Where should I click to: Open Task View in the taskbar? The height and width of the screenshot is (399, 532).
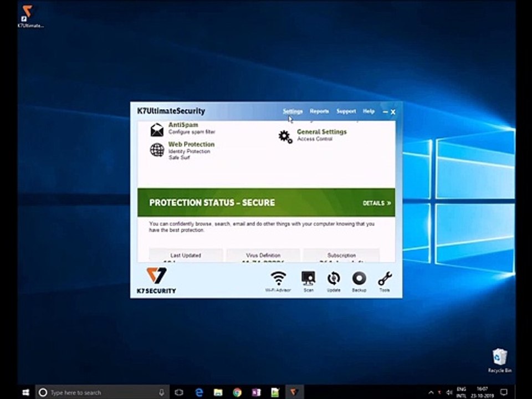pyautogui.click(x=179, y=392)
